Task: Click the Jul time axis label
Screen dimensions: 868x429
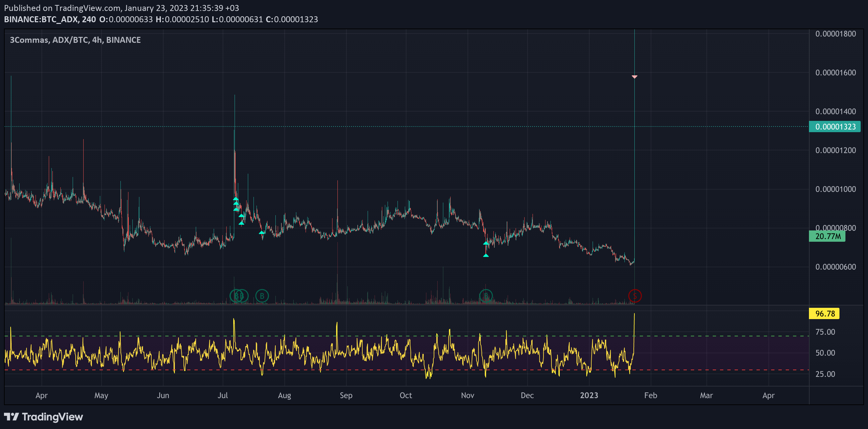Action: [x=222, y=395]
